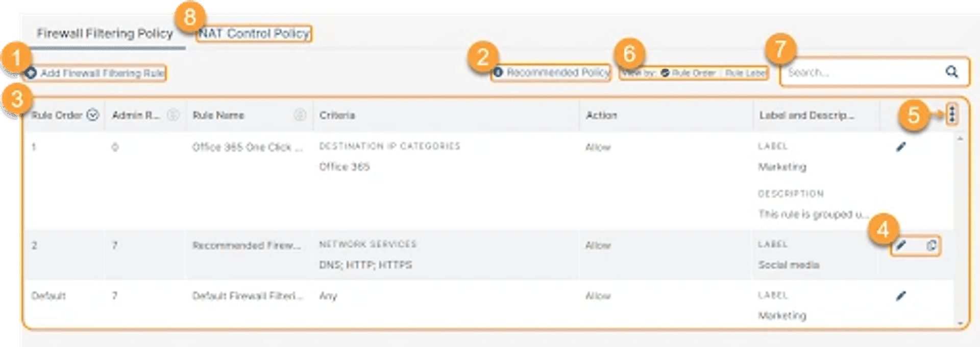Select View by Rule Order option

tap(688, 73)
